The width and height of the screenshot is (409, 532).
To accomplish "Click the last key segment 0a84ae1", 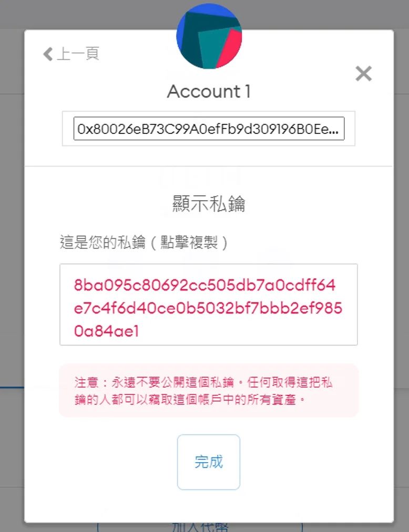I will point(106,331).
